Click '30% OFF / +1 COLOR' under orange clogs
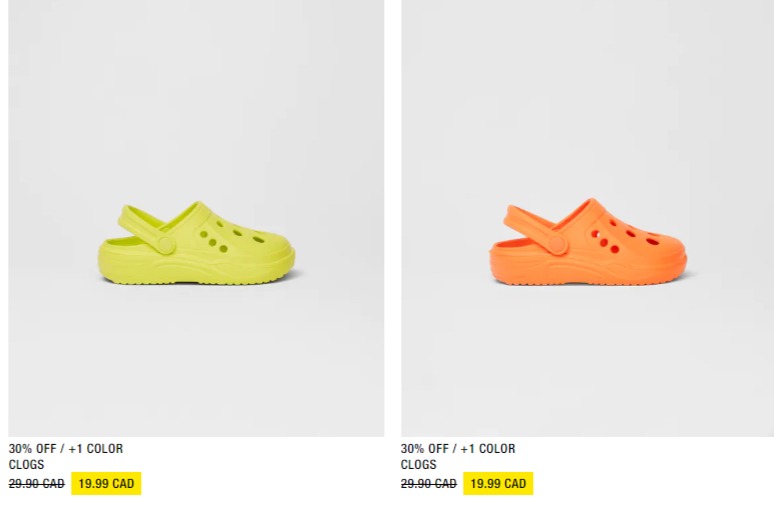Image resolution: width=774 pixels, height=505 pixels. [x=458, y=449]
